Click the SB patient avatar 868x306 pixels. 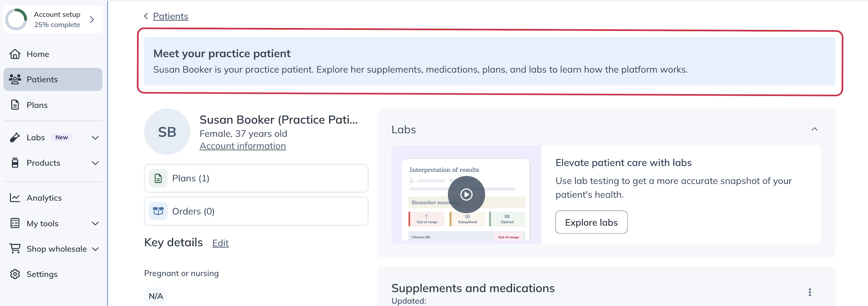tap(167, 132)
